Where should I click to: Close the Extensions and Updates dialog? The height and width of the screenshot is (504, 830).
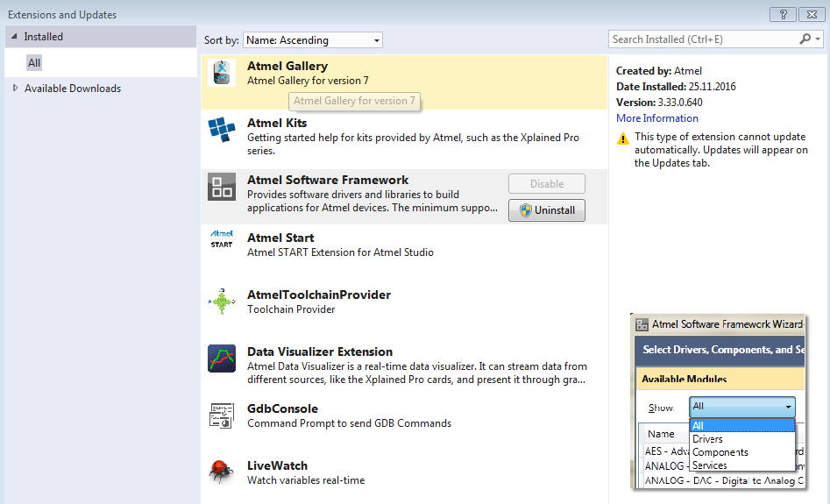[x=812, y=14]
